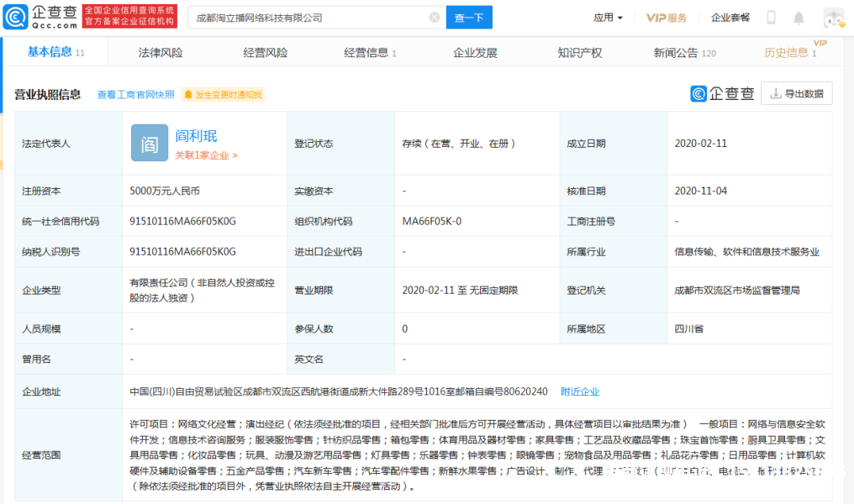The height and width of the screenshot is (504, 854).
Task: Select 统一社会信用代码 value 91510116MA66F05K0G
Action: tap(182, 222)
